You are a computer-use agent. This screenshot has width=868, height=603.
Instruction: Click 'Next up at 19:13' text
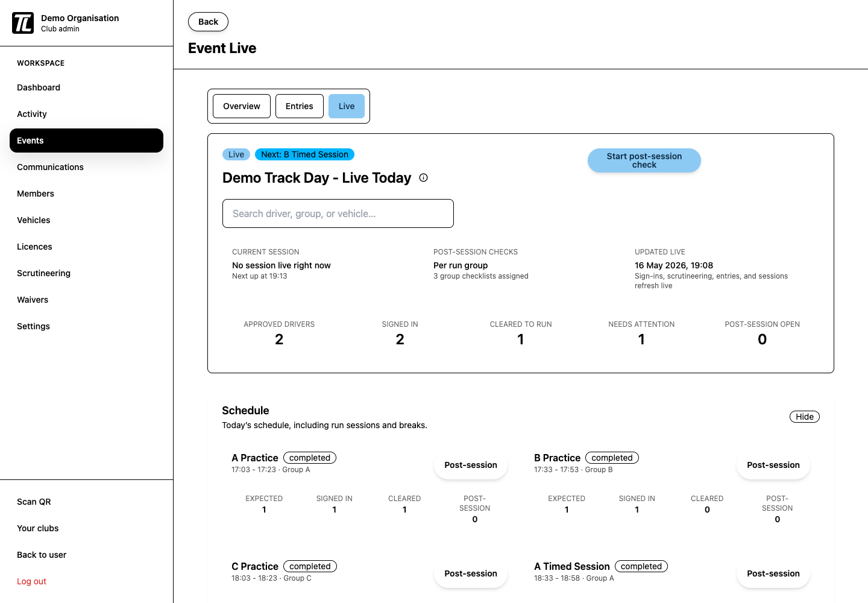(x=260, y=276)
